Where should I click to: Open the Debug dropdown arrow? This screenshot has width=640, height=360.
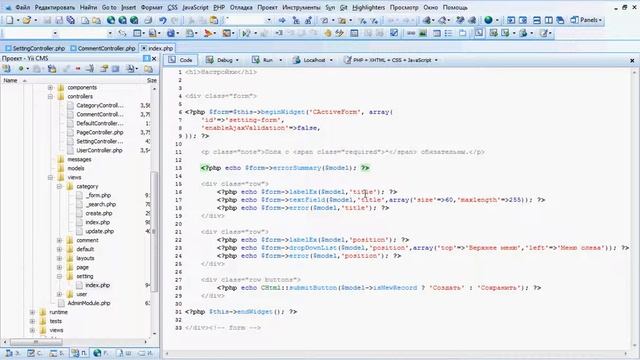[237, 60]
